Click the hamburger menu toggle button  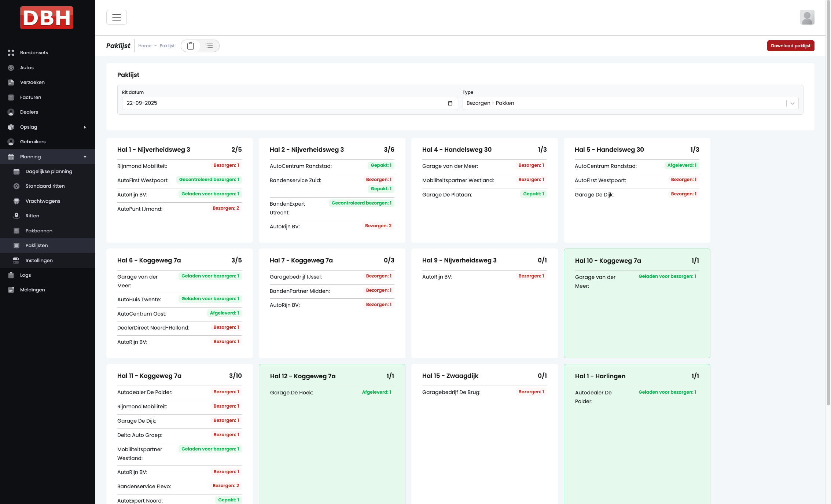tap(117, 17)
